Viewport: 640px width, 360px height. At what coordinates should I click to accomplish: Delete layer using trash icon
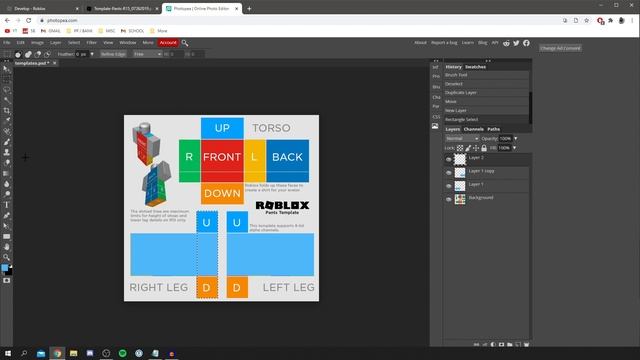527,344
